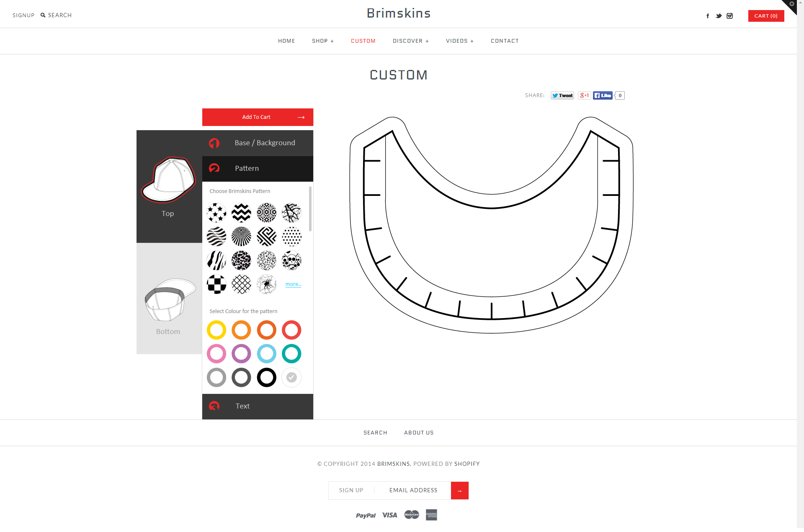Select the crosshatch lattice pattern

point(242,284)
